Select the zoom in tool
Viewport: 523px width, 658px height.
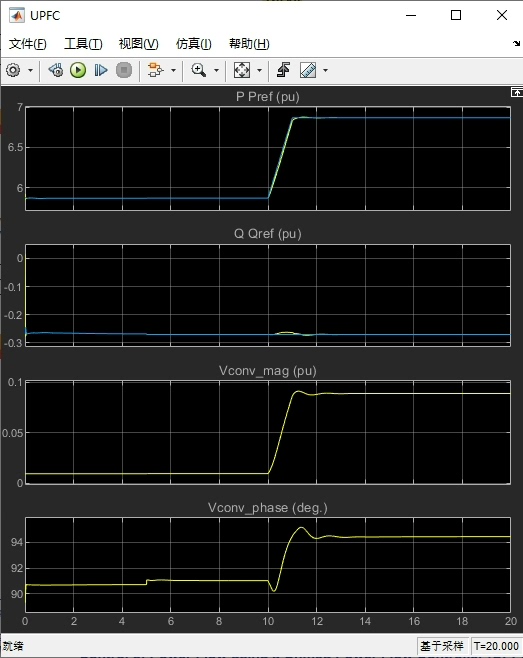point(199,70)
